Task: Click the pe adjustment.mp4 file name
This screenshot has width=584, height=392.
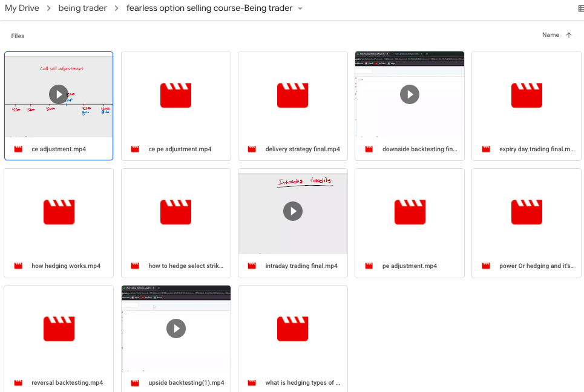Action: pos(410,266)
